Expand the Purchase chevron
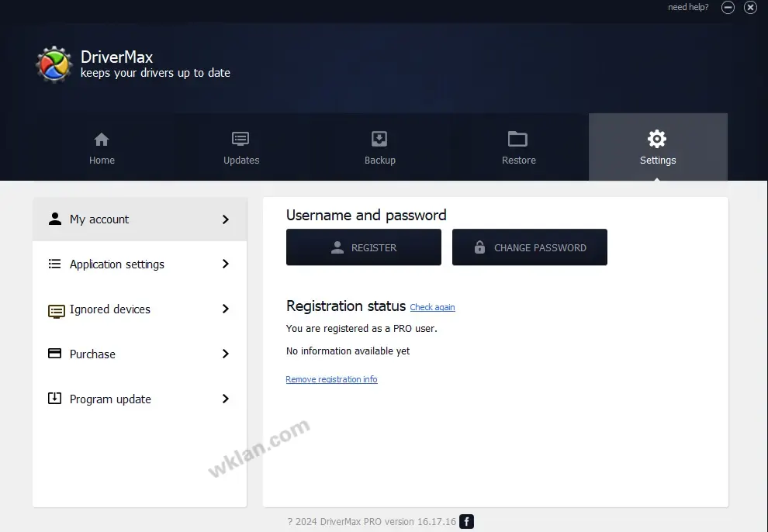Image resolution: width=768 pixels, height=532 pixels. 226,354
